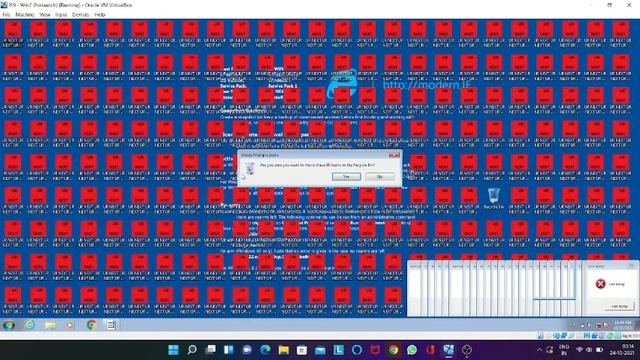
Task: Open the host tray battery icon
Action: pyautogui.click(x=600, y=350)
